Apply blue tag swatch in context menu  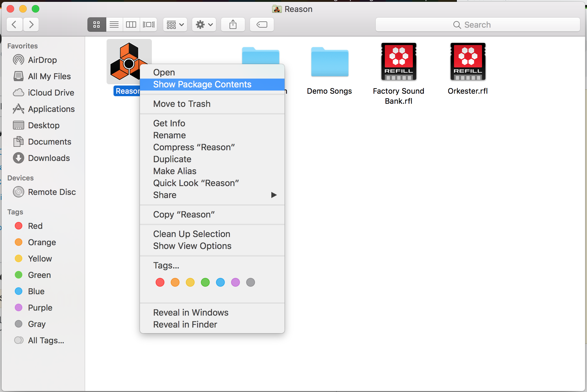coord(220,282)
